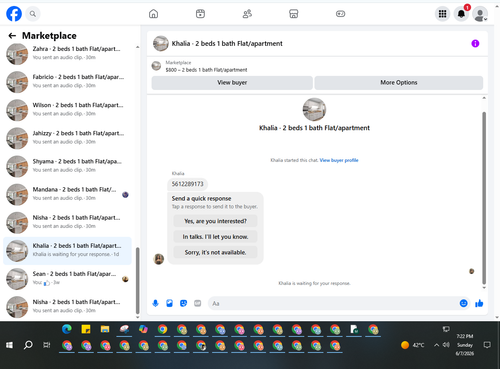
Task: Open the Friends tab icon
Action: (x=247, y=14)
